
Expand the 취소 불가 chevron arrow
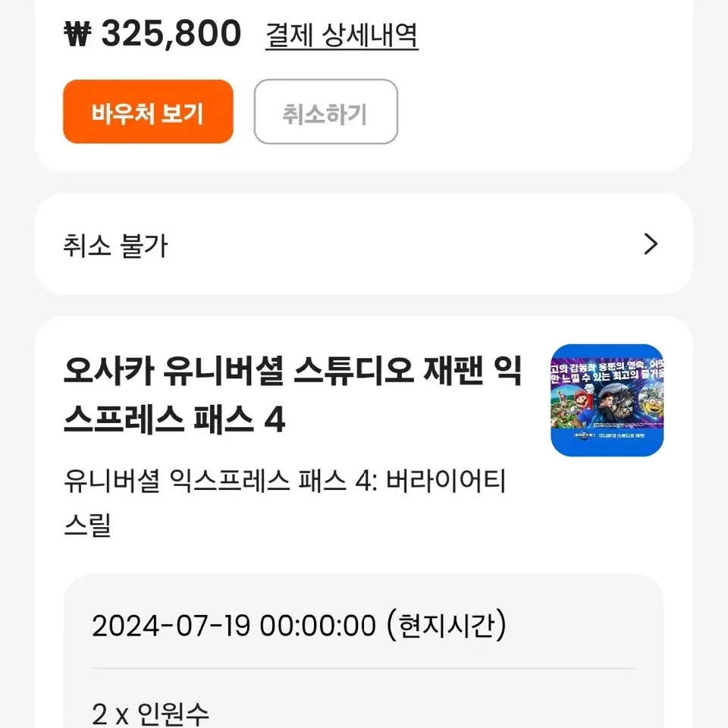[651, 244]
